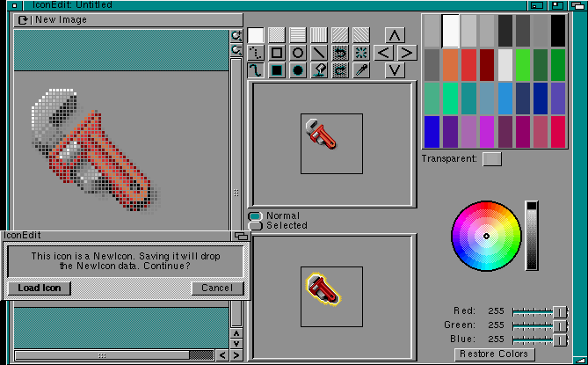The image size is (588, 365).
Task: Select the straight line tool
Action: point(319,53)
